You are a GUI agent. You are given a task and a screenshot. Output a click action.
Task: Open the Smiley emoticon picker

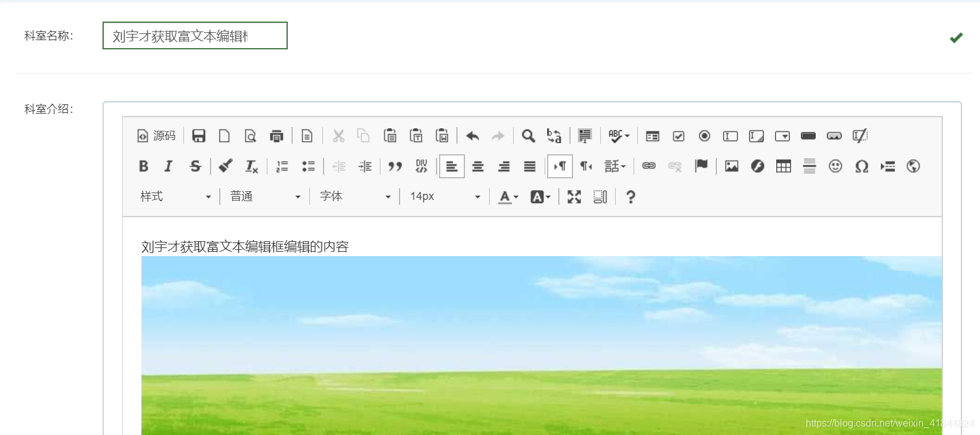pos(836,166)
